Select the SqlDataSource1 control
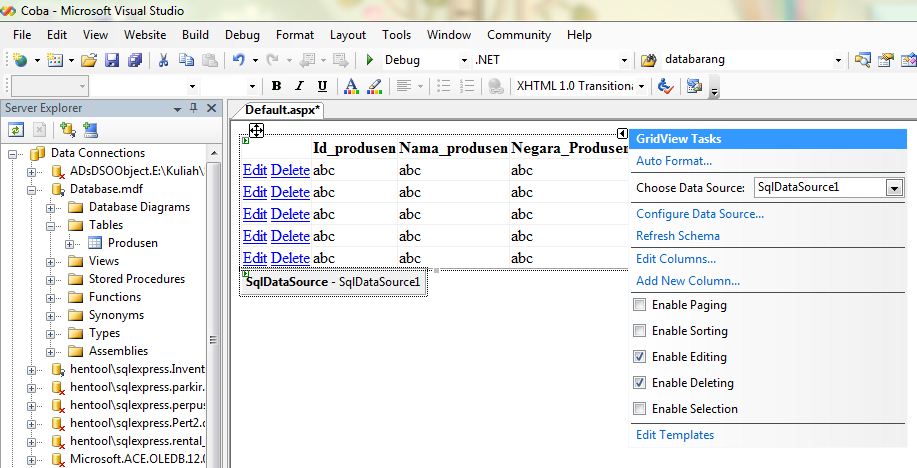 pos(333,282)
